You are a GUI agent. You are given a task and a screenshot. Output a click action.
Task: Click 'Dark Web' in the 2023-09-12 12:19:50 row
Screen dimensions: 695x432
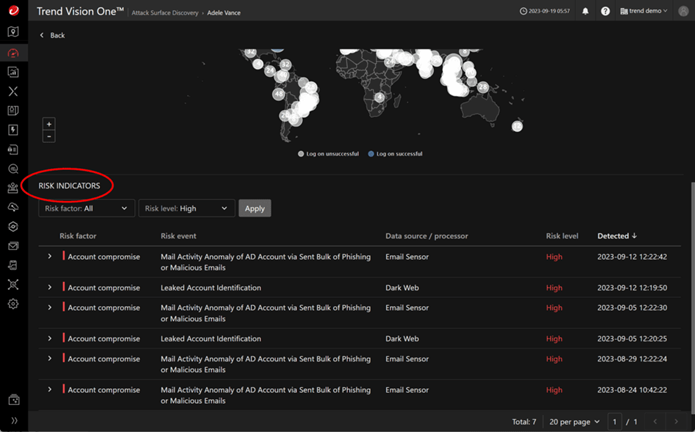(x=402, y=288)
